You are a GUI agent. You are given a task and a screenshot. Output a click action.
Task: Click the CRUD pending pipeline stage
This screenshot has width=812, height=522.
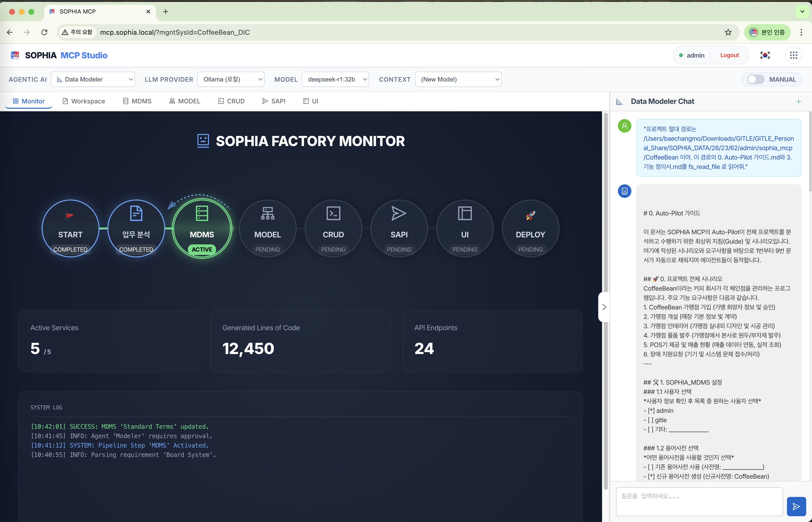click(333, 228)
